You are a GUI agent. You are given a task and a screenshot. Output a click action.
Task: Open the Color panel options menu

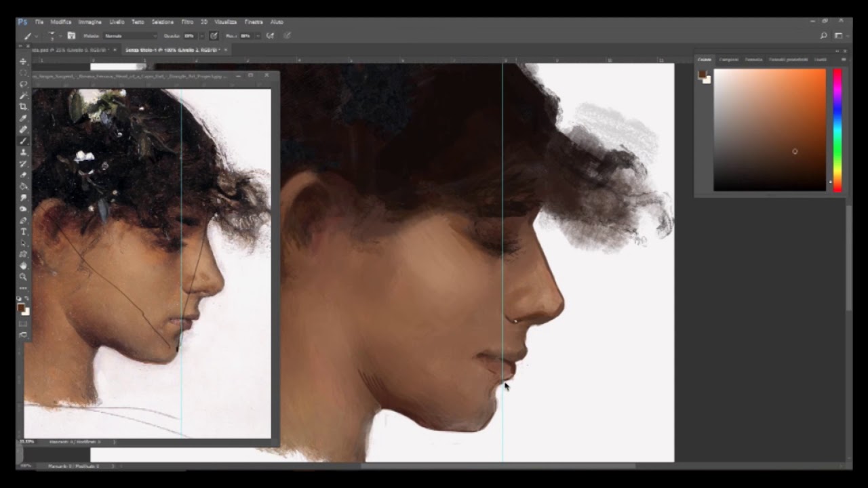(x=844, y=60)
